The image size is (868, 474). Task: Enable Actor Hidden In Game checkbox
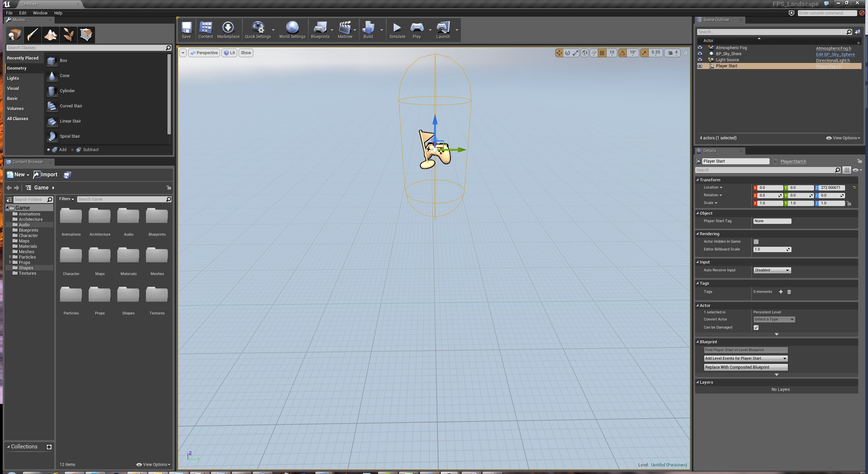(756, 242)
